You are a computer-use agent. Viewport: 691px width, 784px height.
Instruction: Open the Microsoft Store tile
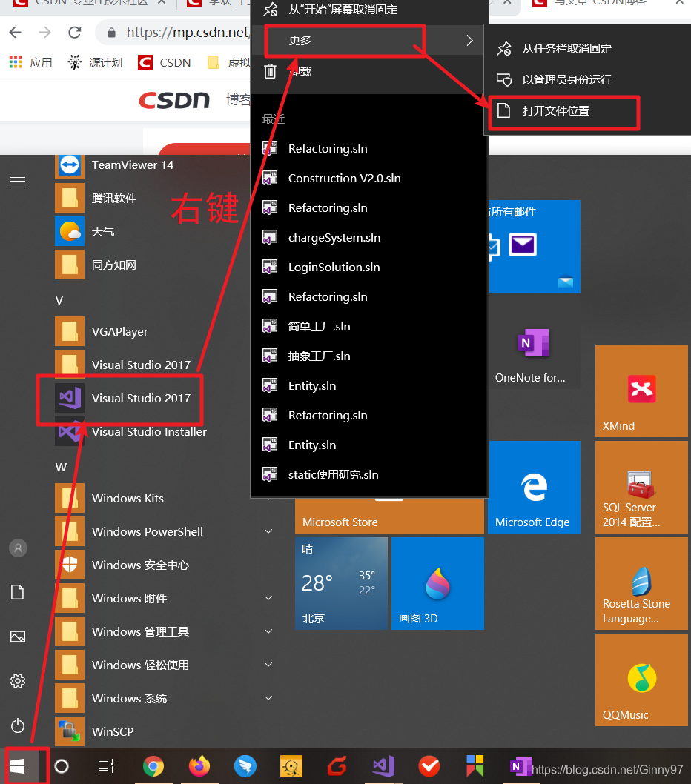(389, 516)
